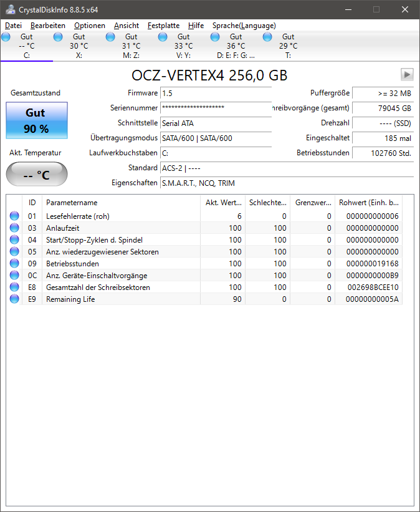Click the Laufwerkbuchstaben field C:
This screenshot has width=420, height=512.
(x=216, y=153)
